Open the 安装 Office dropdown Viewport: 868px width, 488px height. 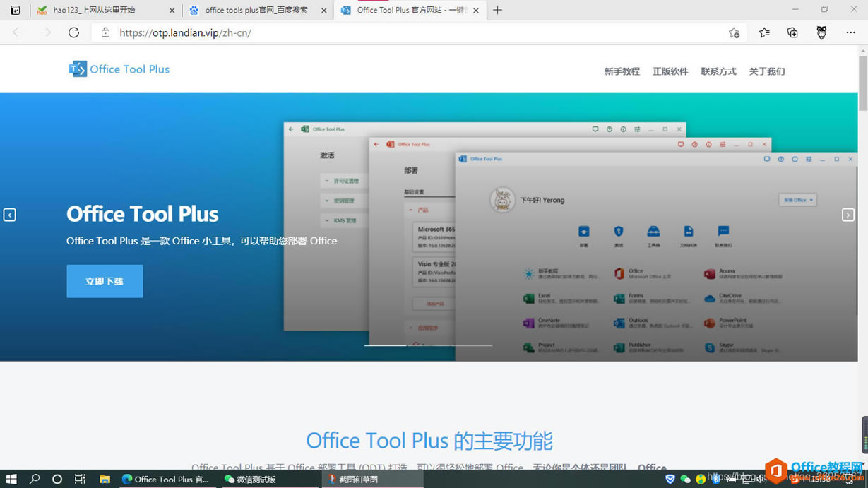[797, 200]
